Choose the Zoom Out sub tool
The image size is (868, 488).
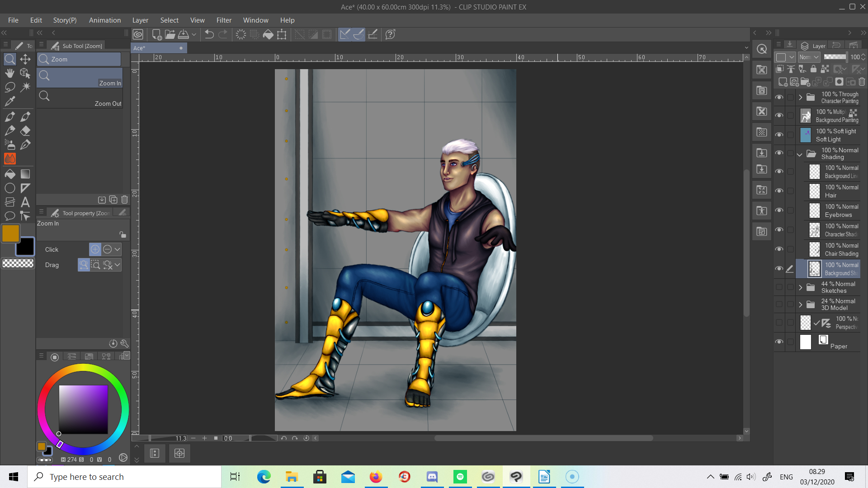coord(80,99)
